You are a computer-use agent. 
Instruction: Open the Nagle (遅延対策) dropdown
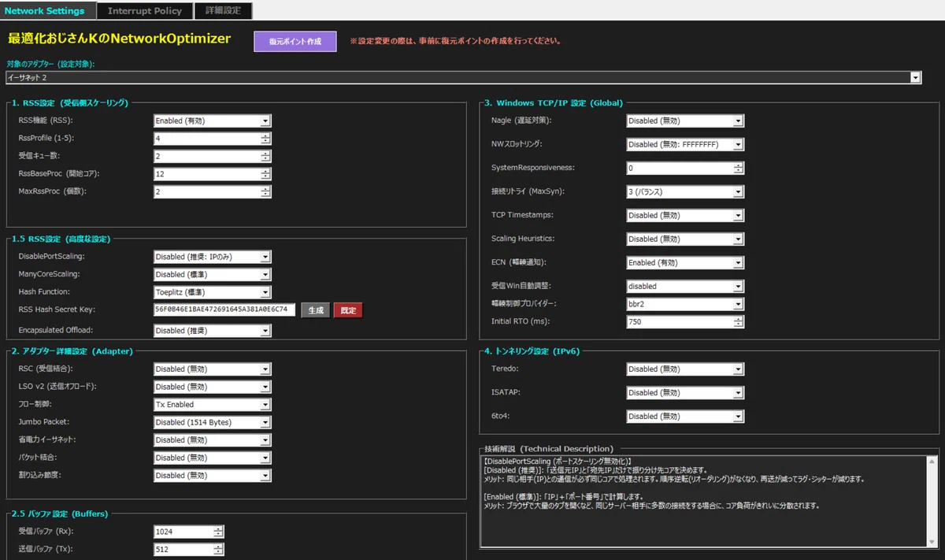pos(685,121)
